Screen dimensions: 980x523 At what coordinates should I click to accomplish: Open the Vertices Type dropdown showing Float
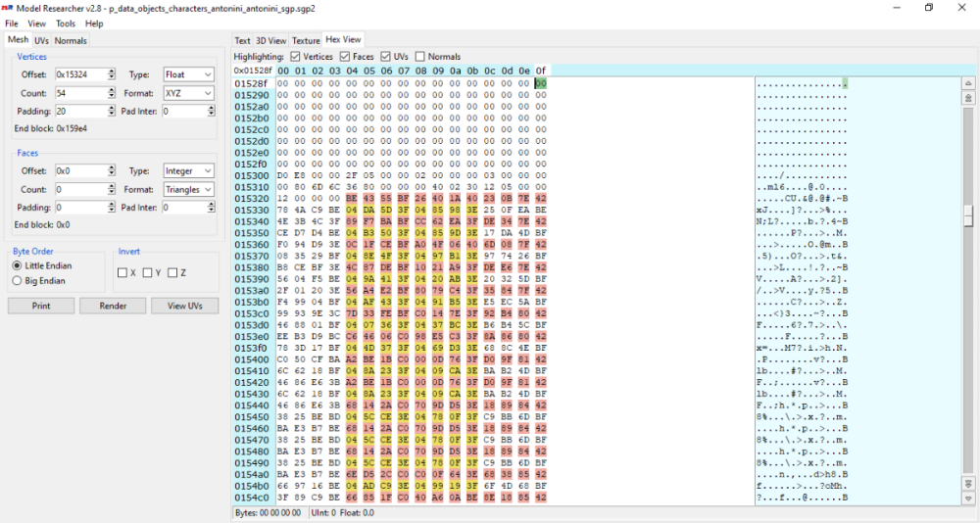click(x=188, y=74)
